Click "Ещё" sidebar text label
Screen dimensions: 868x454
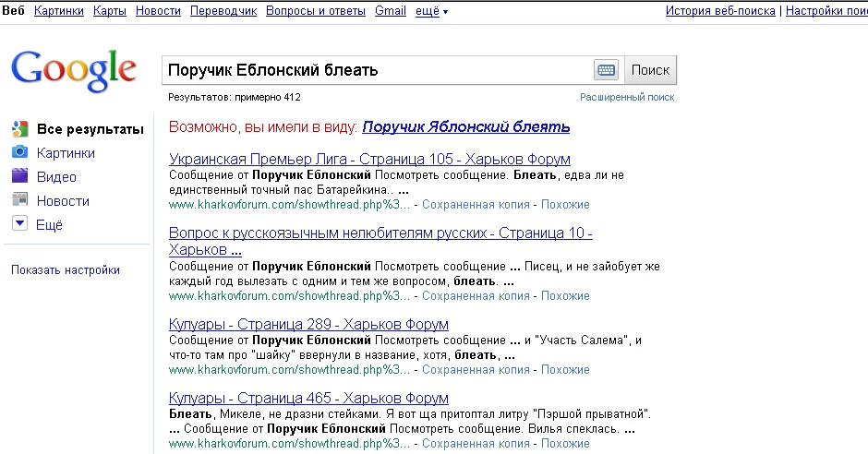pos(49,225)
